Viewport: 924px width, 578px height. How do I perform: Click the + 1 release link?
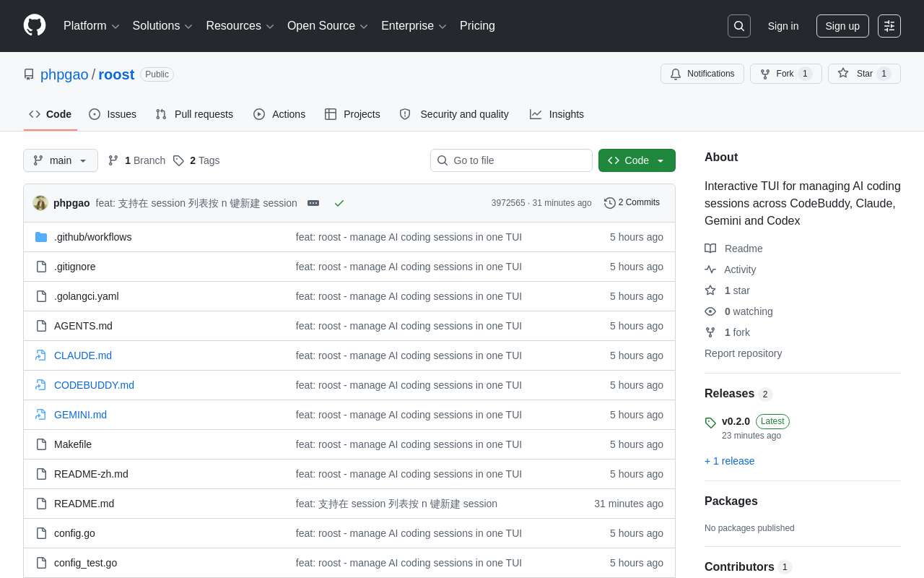coord(729,461)
